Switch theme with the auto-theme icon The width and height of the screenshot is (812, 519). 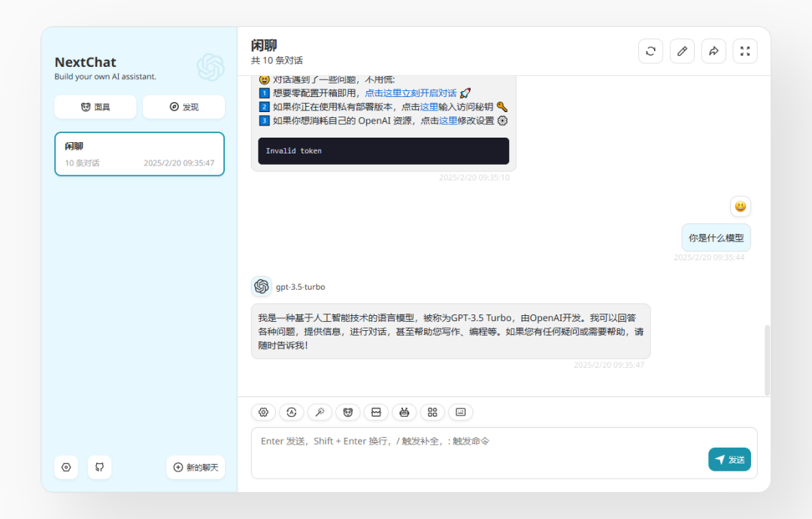292,412
